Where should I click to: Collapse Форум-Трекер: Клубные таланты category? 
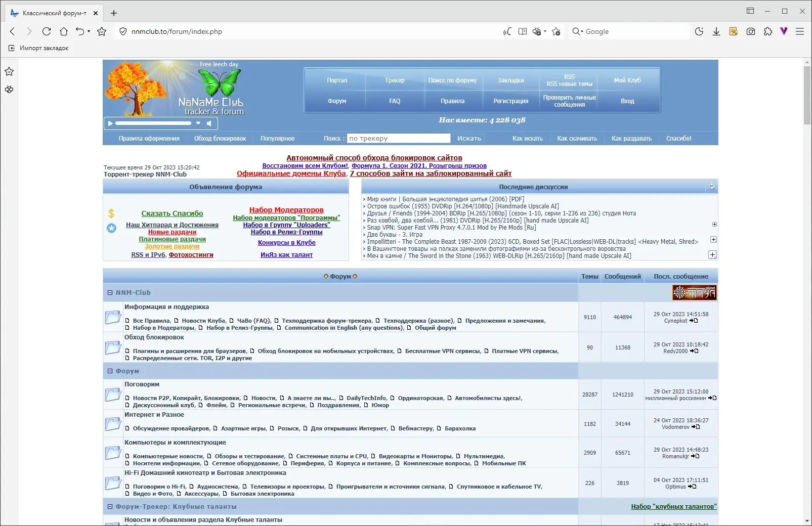point(110,506)
